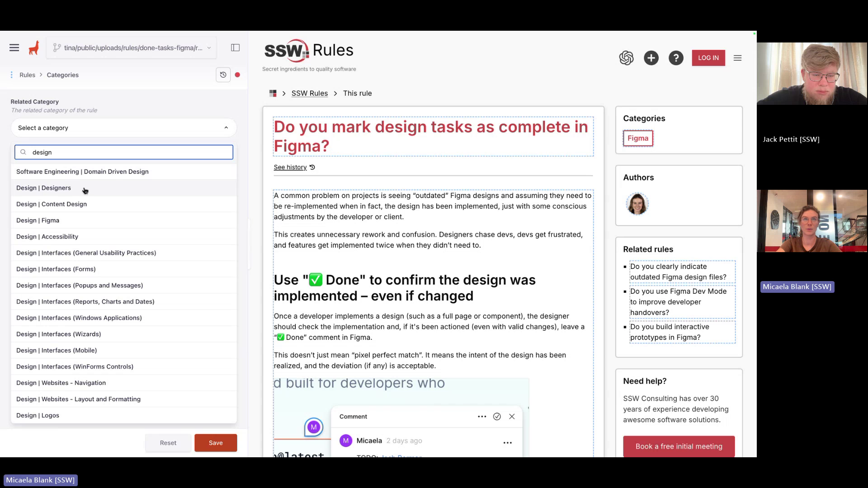Mark the comment resolved check icon
This screenshot has height=488, width=868.
497,417
